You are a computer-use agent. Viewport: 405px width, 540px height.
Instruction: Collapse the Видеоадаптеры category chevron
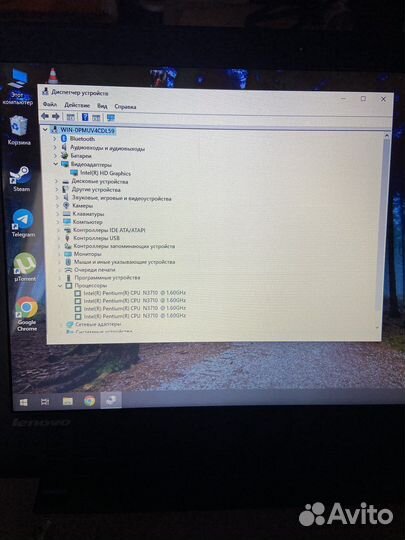tap(55, 164)
